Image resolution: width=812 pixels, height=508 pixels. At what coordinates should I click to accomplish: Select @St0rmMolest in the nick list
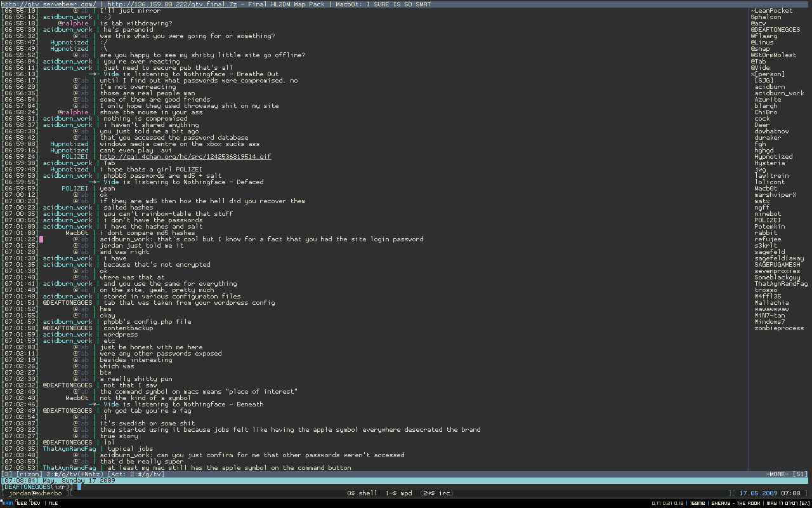773,55
